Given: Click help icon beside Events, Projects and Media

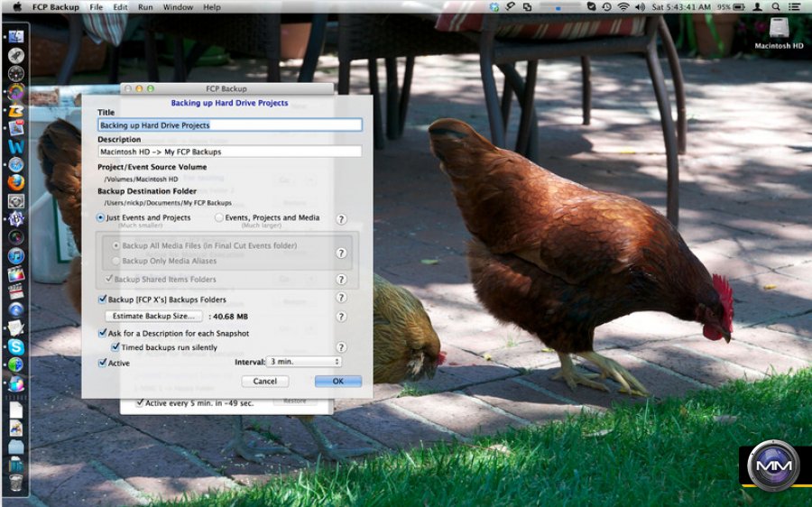Looking at the screenshot, I should [341, 219].
